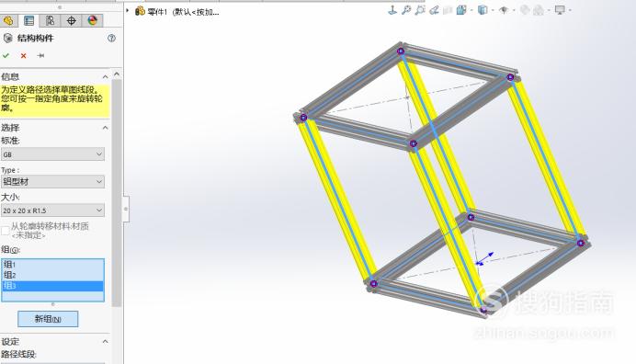This screenshot has height=364, width=636.
Task: Click the pushpin keep-visible icon
Action: pos(40,55)
